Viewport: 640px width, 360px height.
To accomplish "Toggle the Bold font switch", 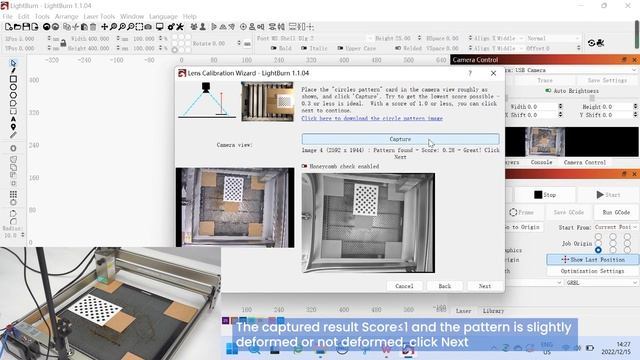I will [x=273, y=48].
